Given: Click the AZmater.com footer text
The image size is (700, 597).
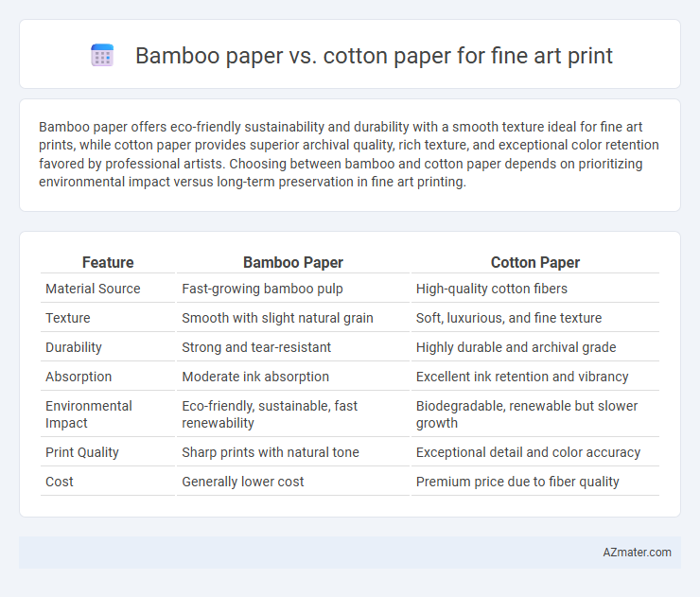Looking at the screenshot, I should pyautogui.click(x=637, y=553).
